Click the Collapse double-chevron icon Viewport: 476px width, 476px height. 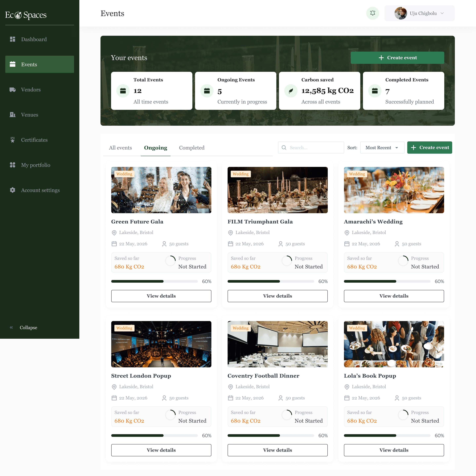11,328
